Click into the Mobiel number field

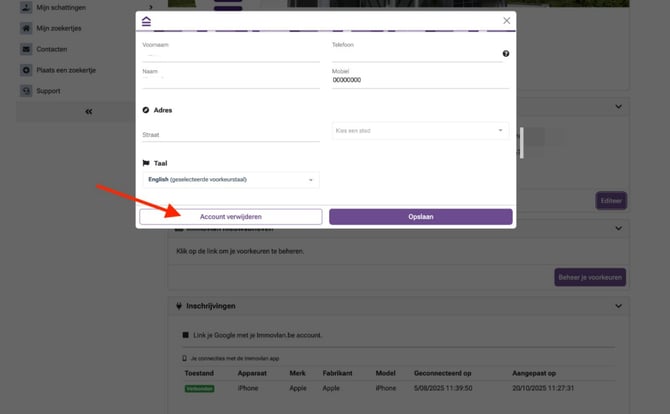click(x=420, y=80)
